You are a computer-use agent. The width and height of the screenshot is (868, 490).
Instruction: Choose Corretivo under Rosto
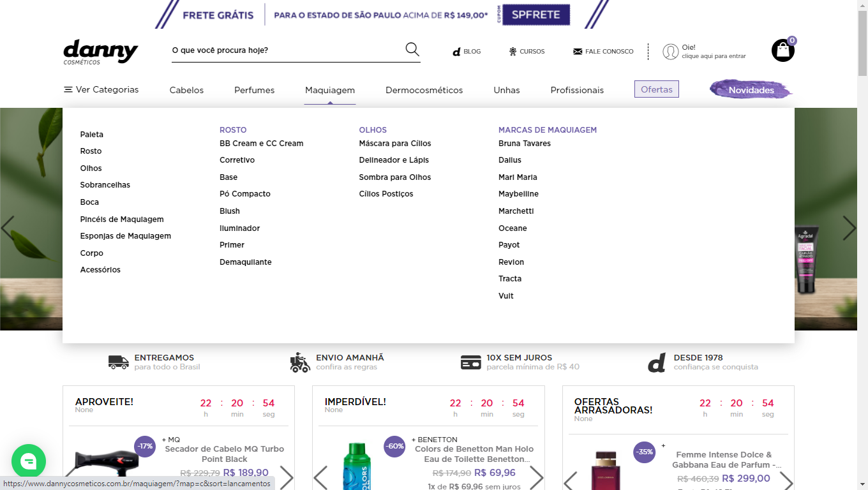[x=237, y=160]
